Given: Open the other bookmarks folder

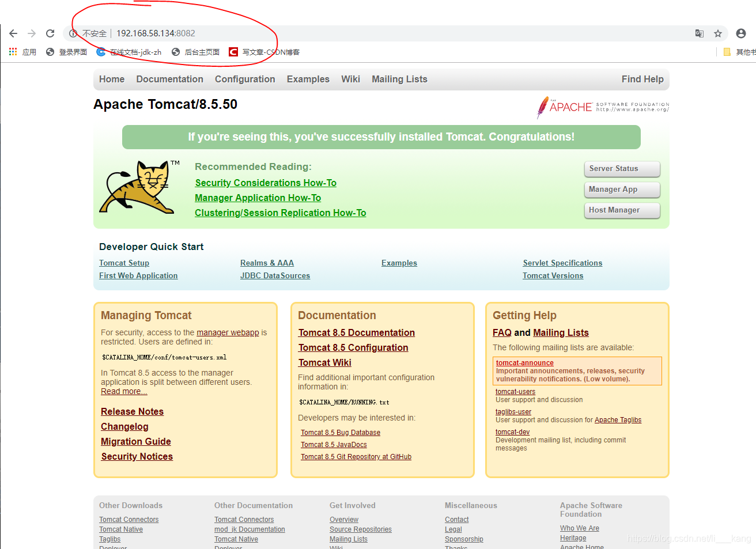Looking at the screenshot, I should coord(739,52).
